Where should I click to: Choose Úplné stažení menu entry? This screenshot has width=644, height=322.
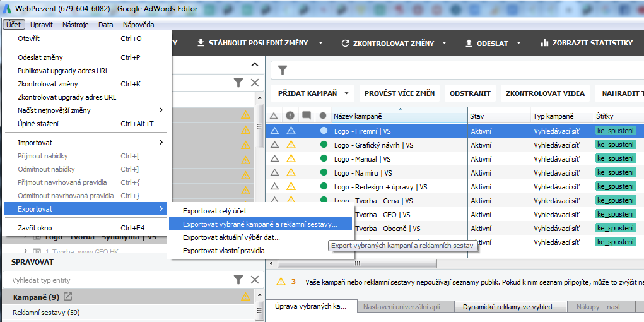click(85, 123)
